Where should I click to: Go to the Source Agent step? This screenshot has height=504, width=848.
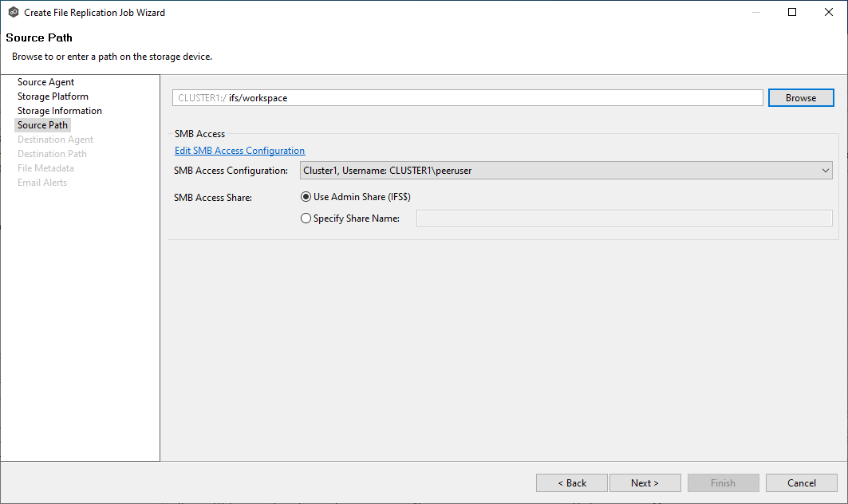coord(45,82)
